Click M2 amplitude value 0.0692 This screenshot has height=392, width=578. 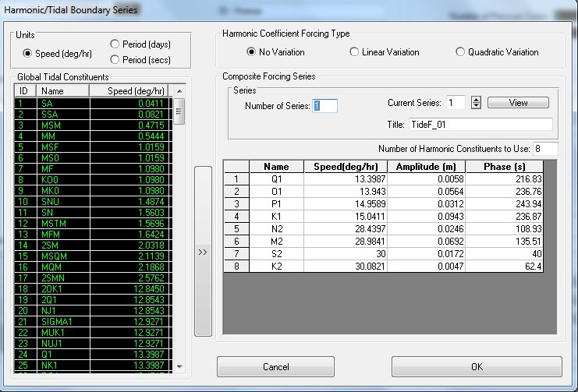pos(427,242)
